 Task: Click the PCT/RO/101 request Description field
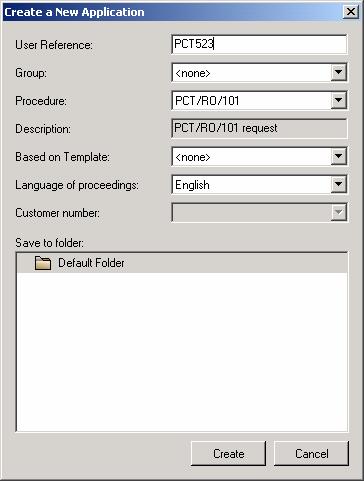259,128
